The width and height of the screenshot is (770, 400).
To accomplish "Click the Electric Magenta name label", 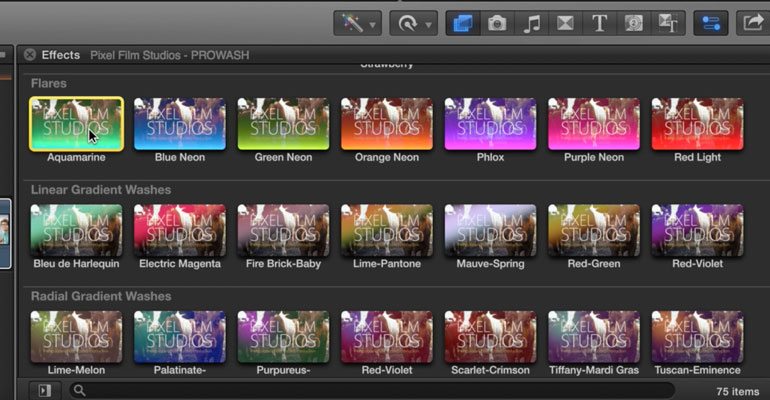I will coord(180,264).
